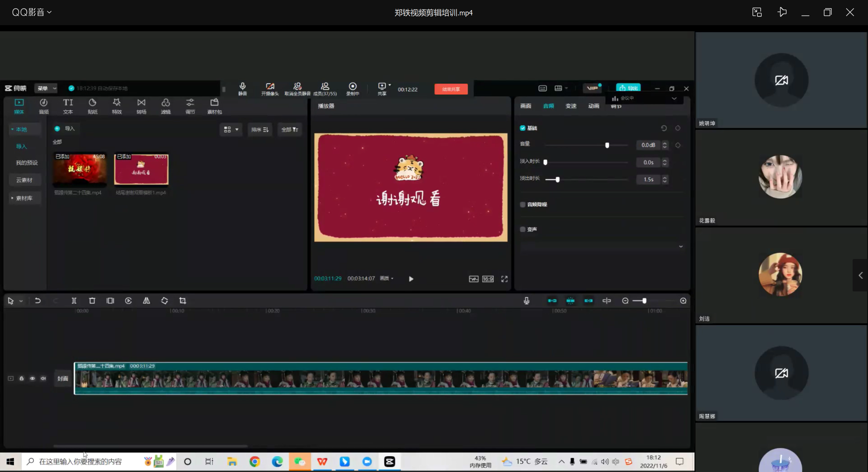This screenshot has height=472, width=868.
Task: Open the 变声 voice effect dropdown
Action: [602, 247]
